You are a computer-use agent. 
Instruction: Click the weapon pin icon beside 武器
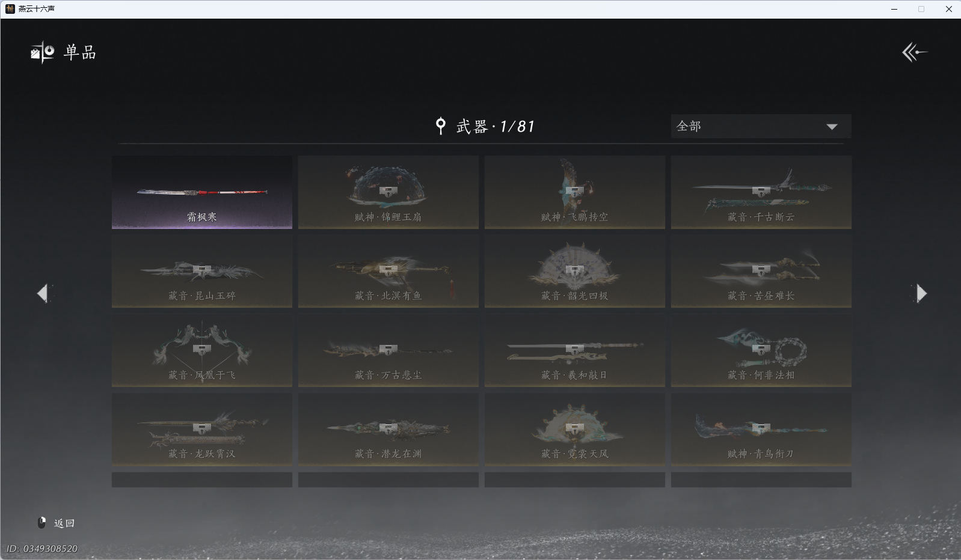point(441,126)
